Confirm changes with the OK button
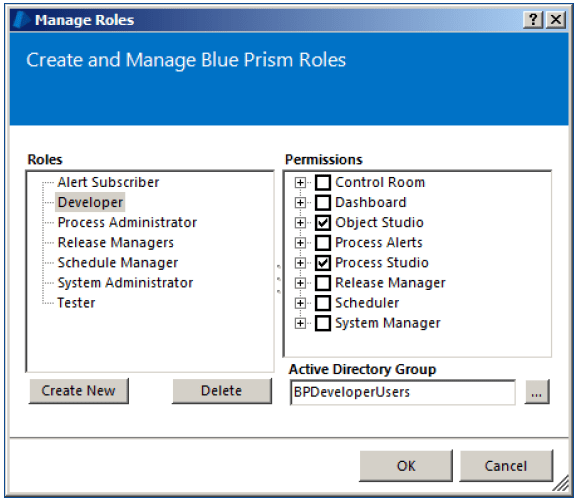This screenshot has height=502, width=577. [406, 466]
